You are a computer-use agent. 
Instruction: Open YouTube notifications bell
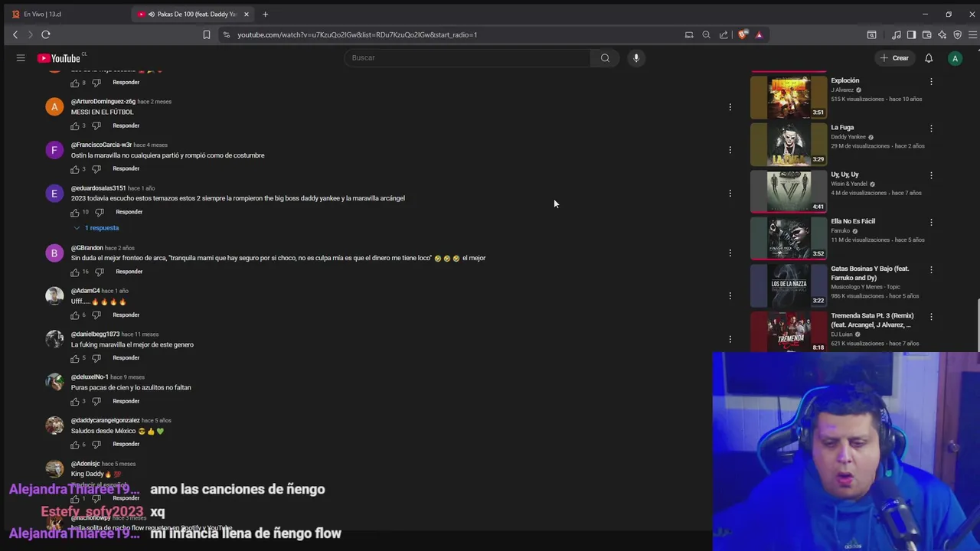pyautogui.click(x=929, y=58)
